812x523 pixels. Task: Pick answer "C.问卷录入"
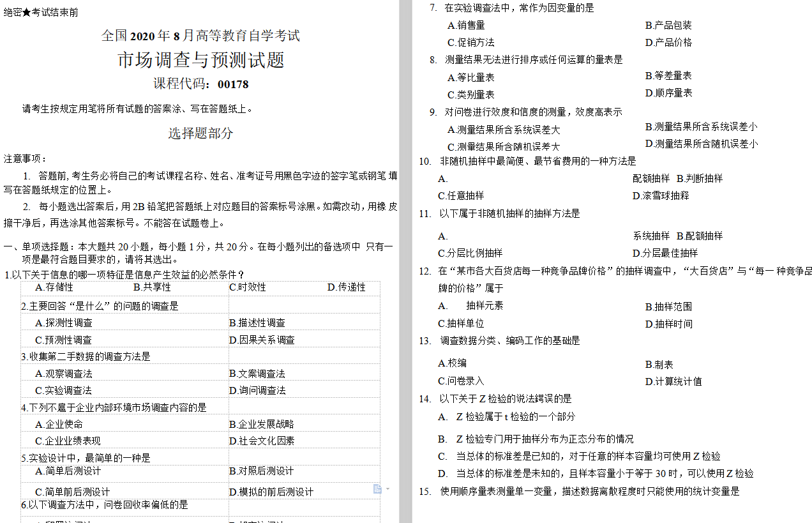pyautogui.click(x=461, y=381)
